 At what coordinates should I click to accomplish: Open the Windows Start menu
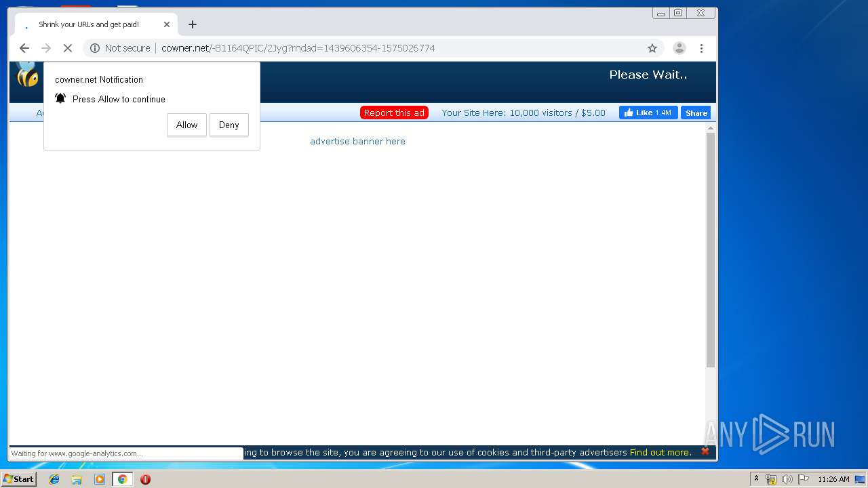[x=18, y=479]
